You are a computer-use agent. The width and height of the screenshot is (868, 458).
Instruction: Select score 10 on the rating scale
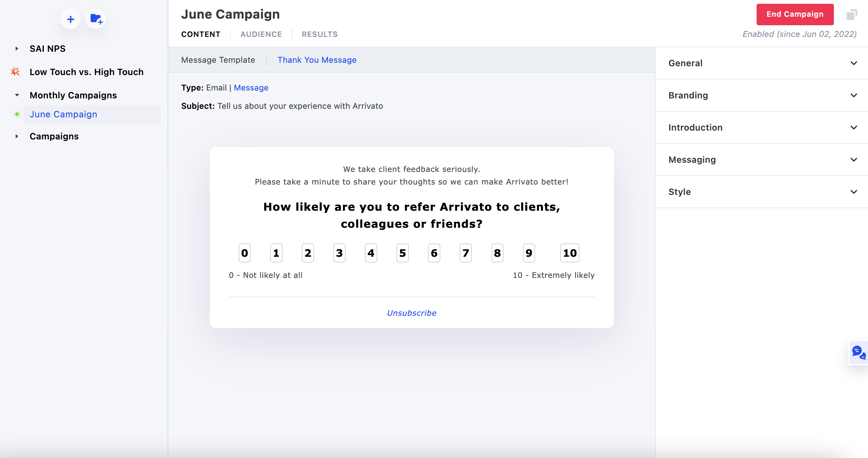click(x=569, y=253)
